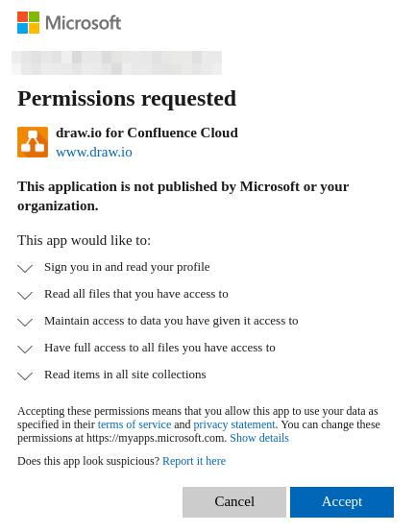Open the www.draw.io link
This screenshot has width=415, height=532.
point(94,152)
